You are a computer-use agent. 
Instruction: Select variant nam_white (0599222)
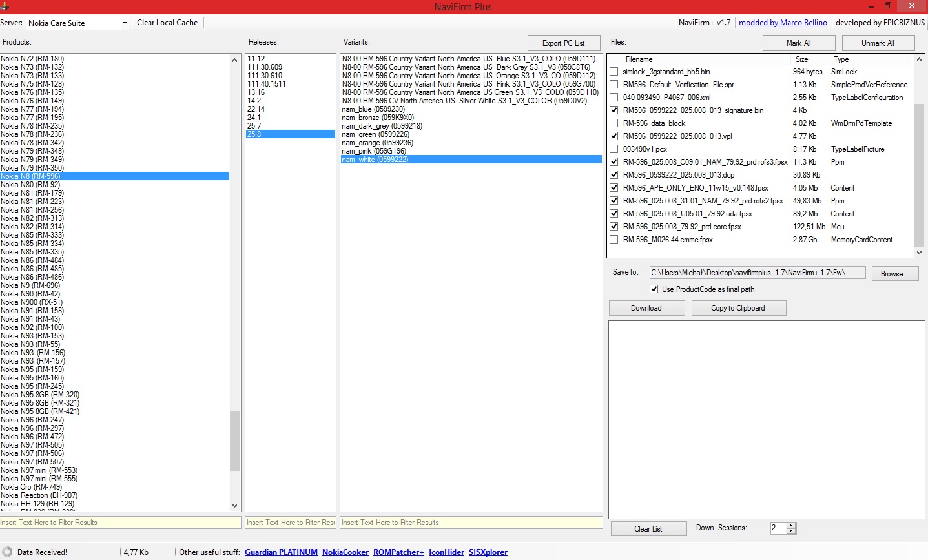tap(471, 160)
